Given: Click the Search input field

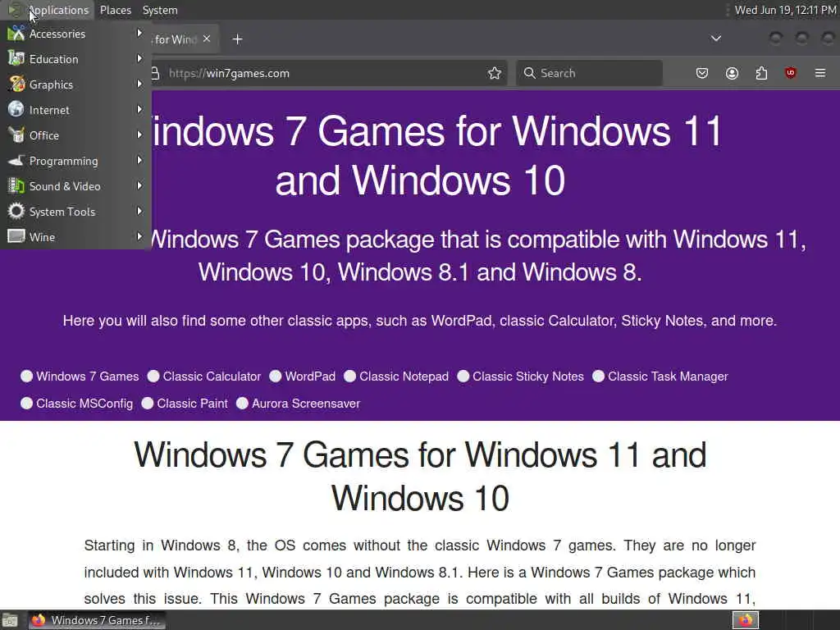Looking at the screenshot, I should tap(589, 73).
